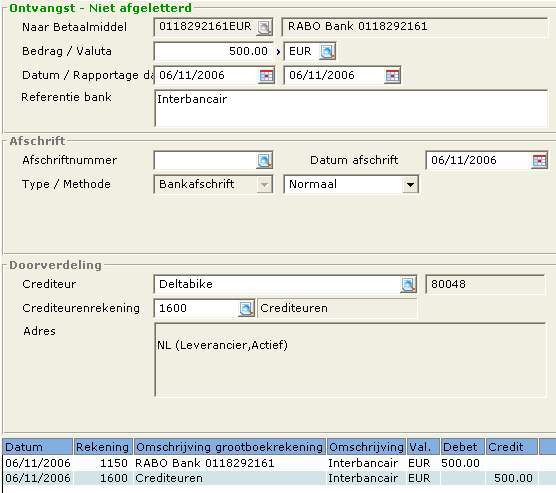556x493 pixels.
Task: Open calendar for Datum field
Action: point(266,76)
